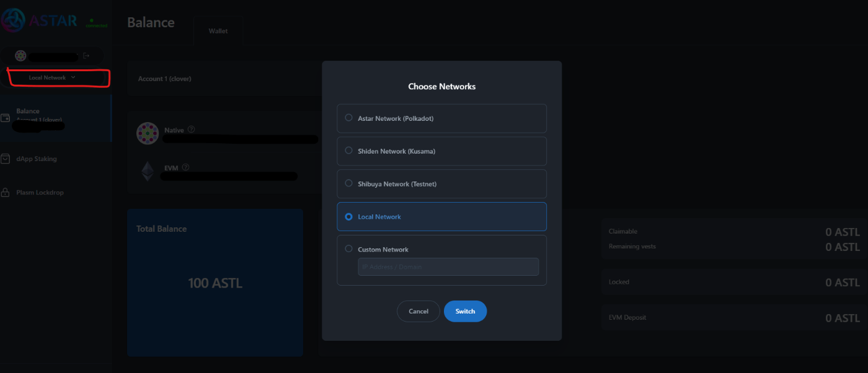This screenshot has height=373, width=868.
Task: Cancel the Choose Networks dialog
Action: 418,311
